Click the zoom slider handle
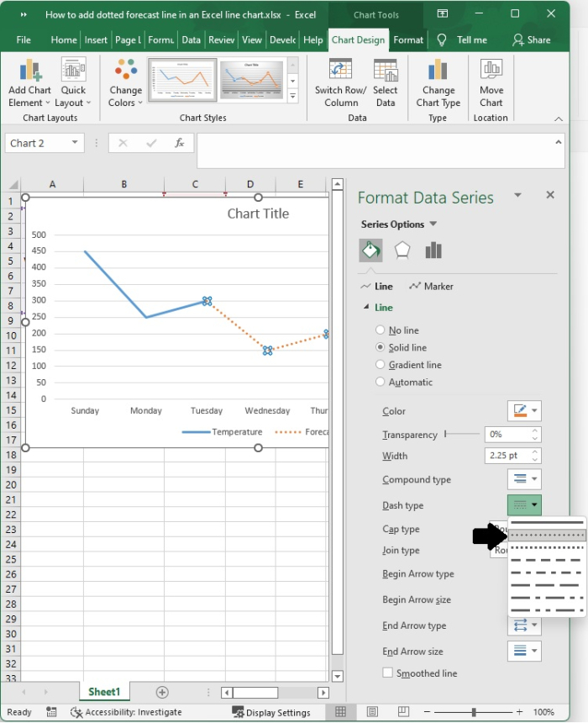This screenshot has height=723, width=588. click(473, 712)
